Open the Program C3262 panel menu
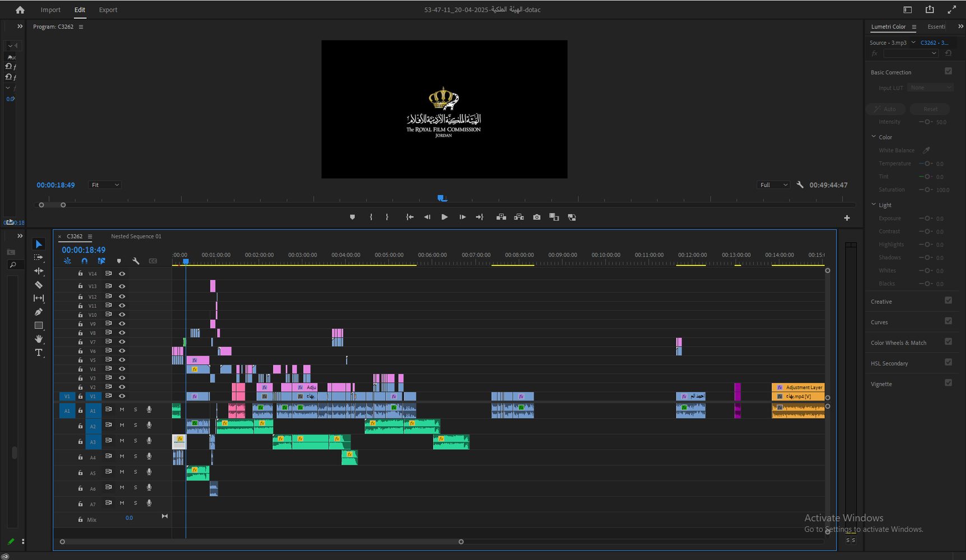Image resolution: width=966 pixels, height=560 pixels. [81, 26]
